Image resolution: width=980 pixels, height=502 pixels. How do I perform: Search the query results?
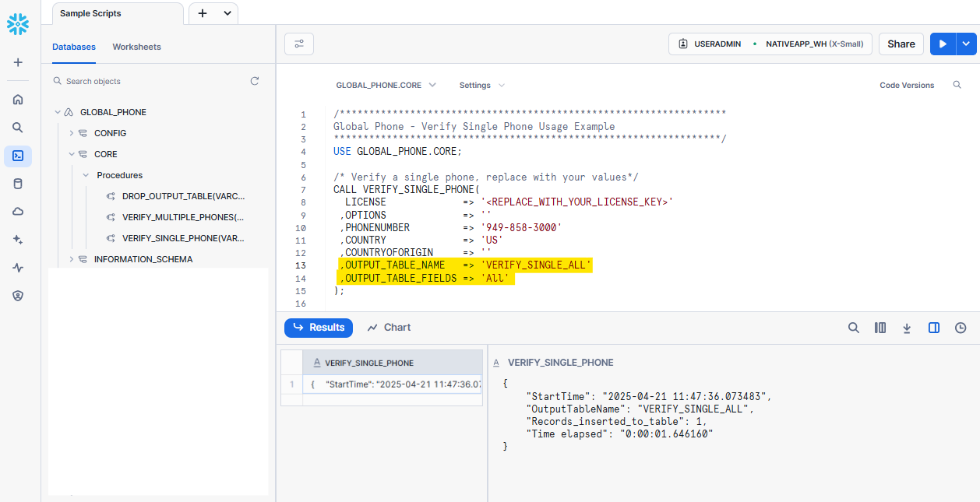click(x=854, y=328)
